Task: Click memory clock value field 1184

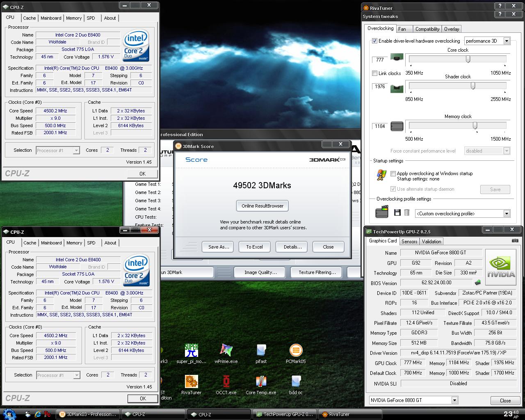Action: point(380,126)
